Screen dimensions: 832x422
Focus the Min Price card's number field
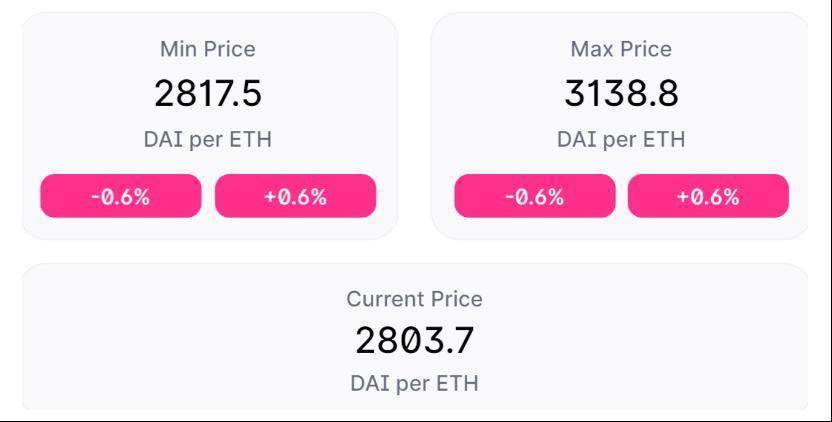[x=208, y=93]
